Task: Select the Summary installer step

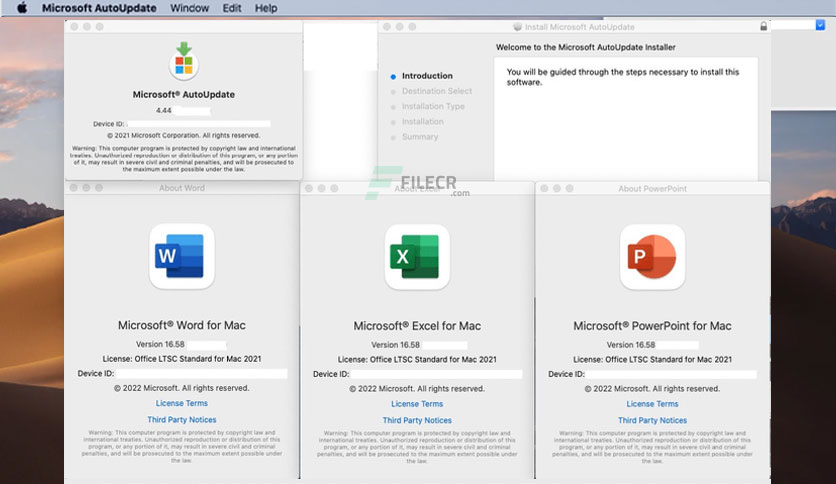Action: pyautogui.click(x=420, y=136)
